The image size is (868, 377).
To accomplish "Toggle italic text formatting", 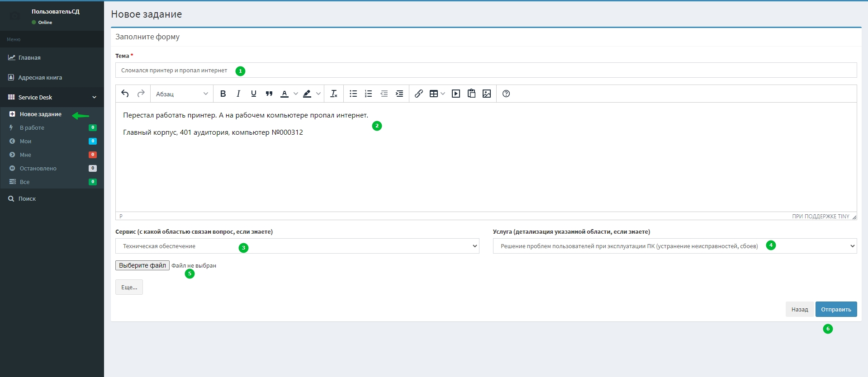I will (238, 94).
